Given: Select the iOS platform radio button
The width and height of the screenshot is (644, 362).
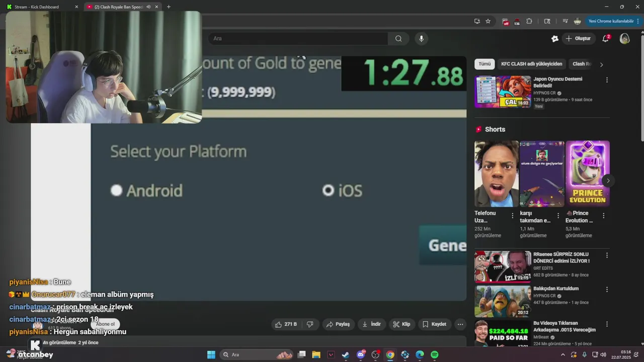Looking at the screenshot, I should [328, 190].
